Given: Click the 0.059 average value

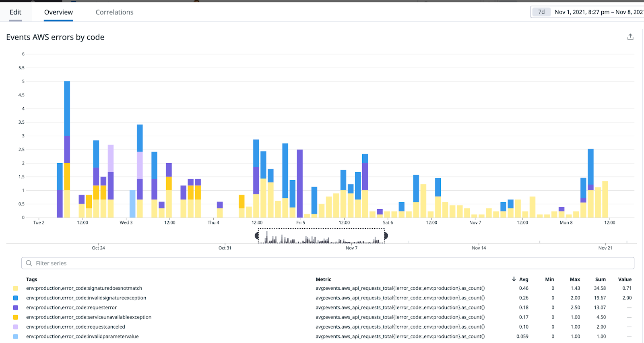Looking at the screenshot, I should tap(522, 337).
